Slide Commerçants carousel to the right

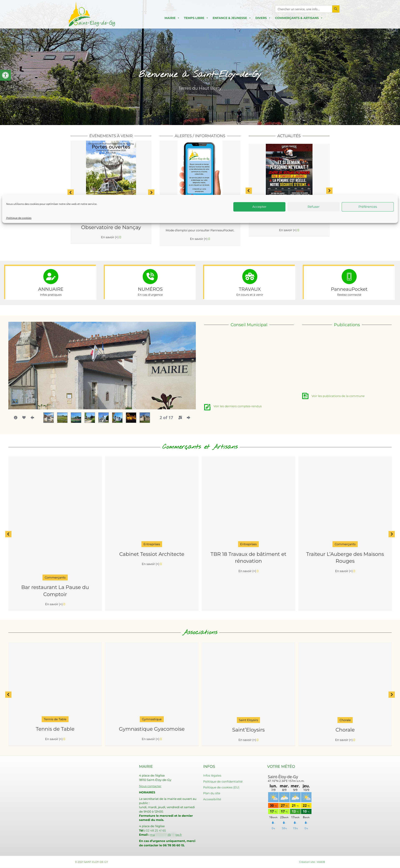pos(392,534)
